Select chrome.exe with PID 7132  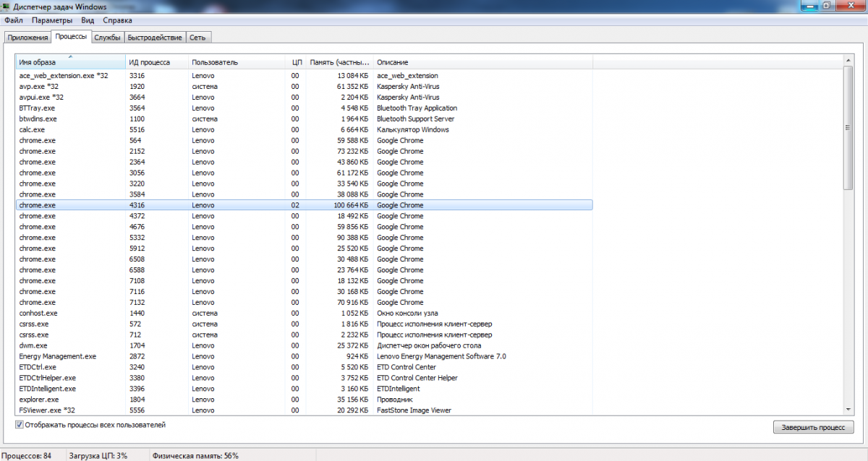pyautogui.click(x=304, y=303)
